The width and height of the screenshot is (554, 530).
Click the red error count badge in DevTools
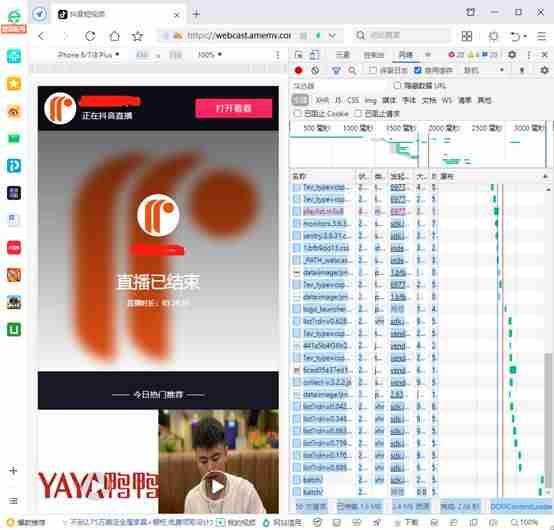(456, 55)
